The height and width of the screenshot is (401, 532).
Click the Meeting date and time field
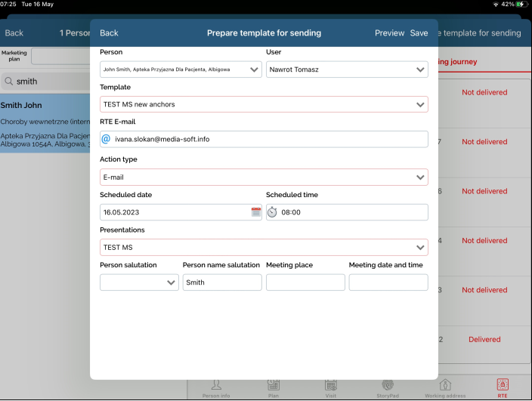coord(388,282)
